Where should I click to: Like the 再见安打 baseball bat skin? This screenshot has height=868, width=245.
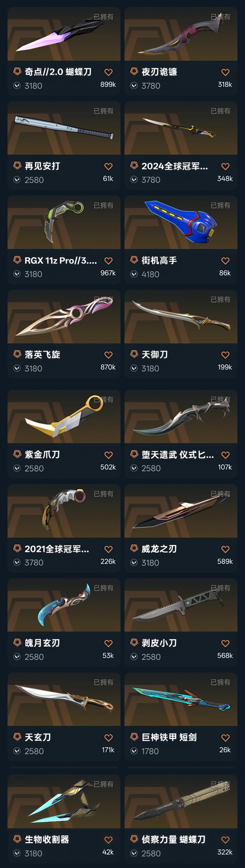108,166
